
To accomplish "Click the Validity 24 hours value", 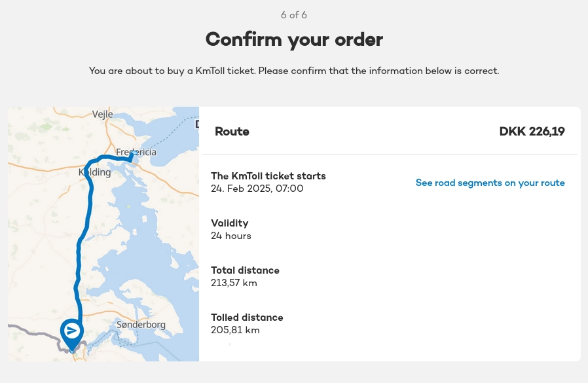I will click(231, 236).
